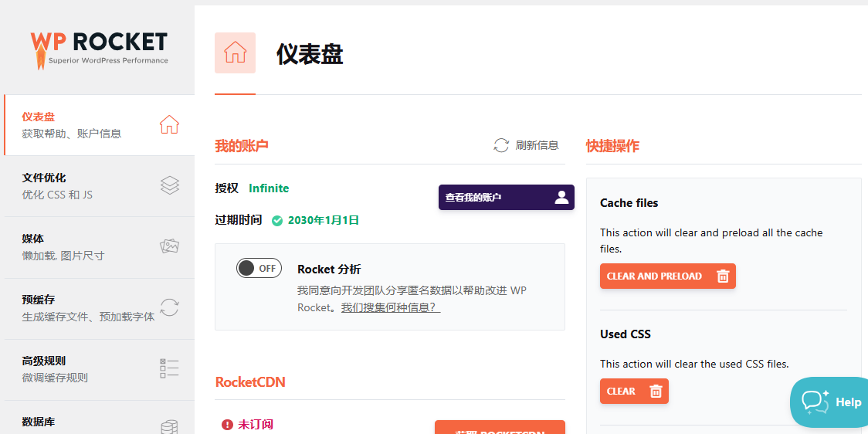Click the Infinite license text
Viewport: 868px width, 434px height.
269,188
